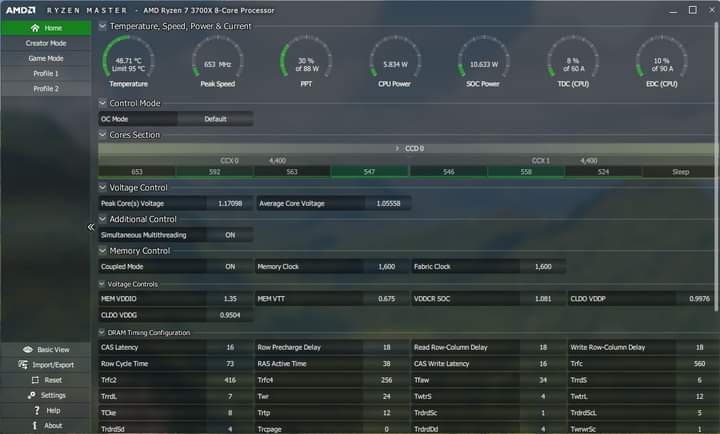Image resolution: width=720 pixels, height=434 pixels.
Task: Click MEM VDDIO value 1.35
Action: point(230,299)
